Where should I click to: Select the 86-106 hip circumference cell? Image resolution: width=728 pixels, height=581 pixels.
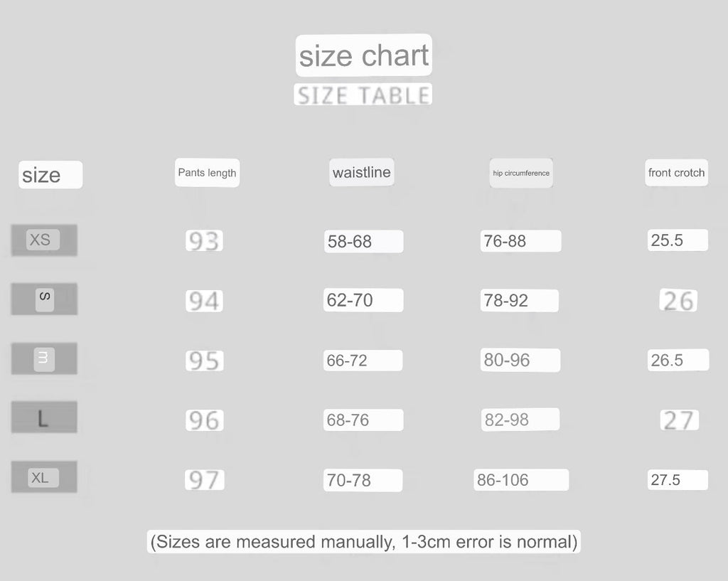521,480
